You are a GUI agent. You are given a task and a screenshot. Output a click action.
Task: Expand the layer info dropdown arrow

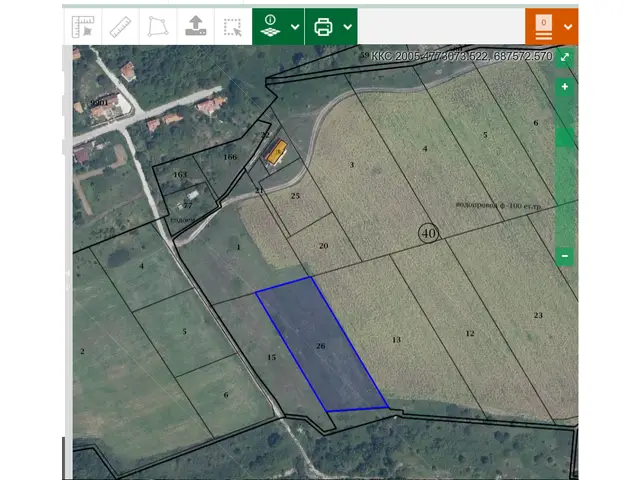pyautogui.click(x=295, y=27)
